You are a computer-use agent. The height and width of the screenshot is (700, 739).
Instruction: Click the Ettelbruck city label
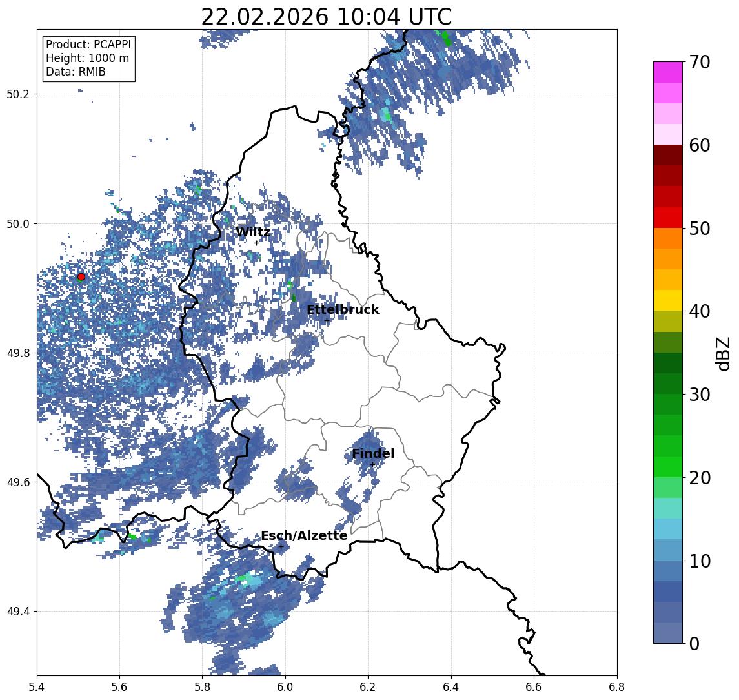(343, 309)
